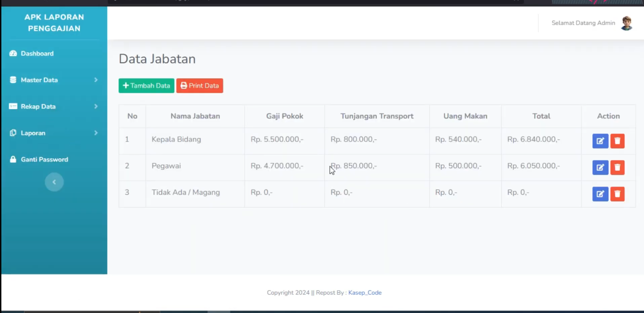Click the Tunjangan Transport column header
The width and height of the screenshot is (644, 313).
point(377,116)
